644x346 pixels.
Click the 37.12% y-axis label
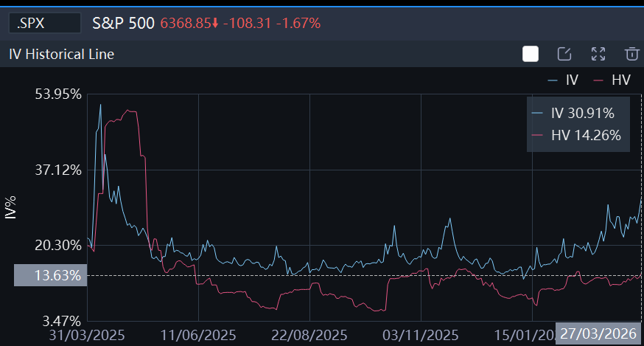(x=58, y=170)
